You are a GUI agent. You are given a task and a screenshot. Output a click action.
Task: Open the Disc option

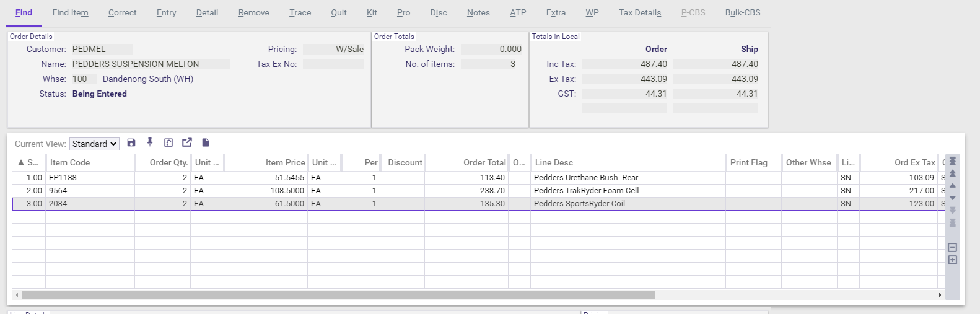pyautogui.click(x=439, y=12)
